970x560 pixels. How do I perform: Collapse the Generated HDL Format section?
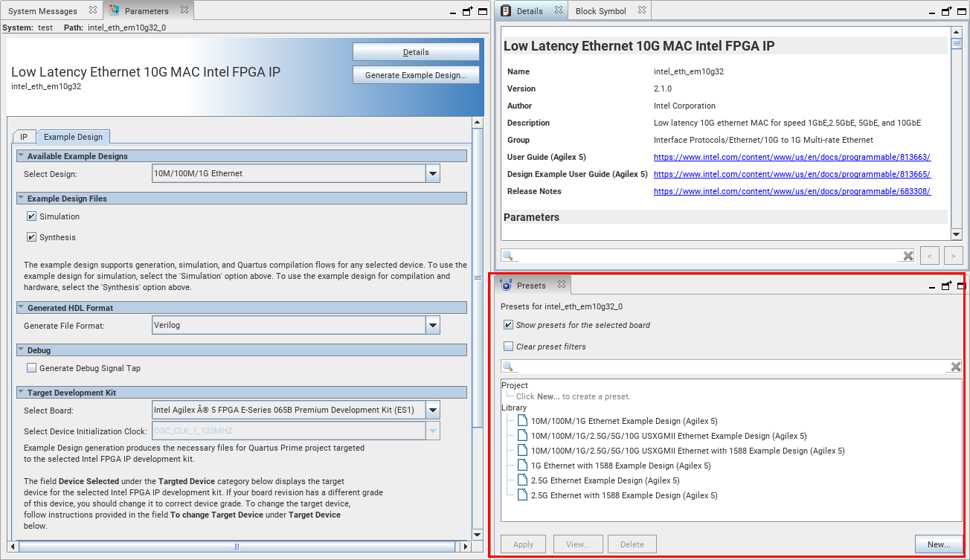(21, 307)
